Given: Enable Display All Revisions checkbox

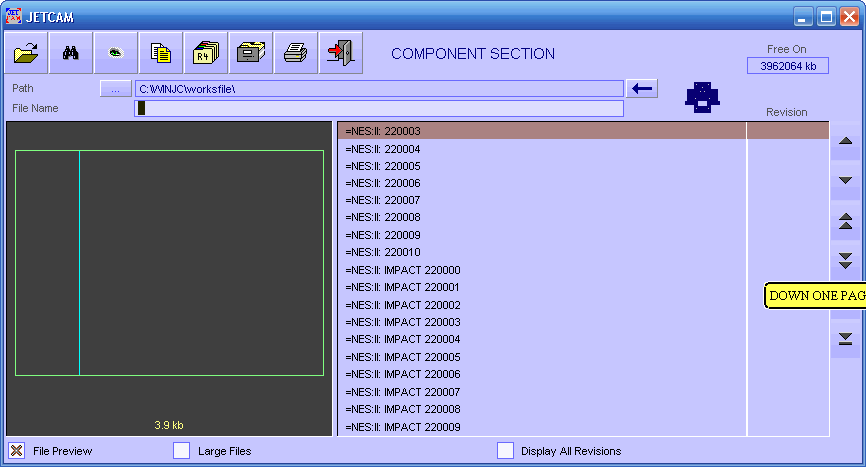Looking at the screenshot, I should [505, 450].
